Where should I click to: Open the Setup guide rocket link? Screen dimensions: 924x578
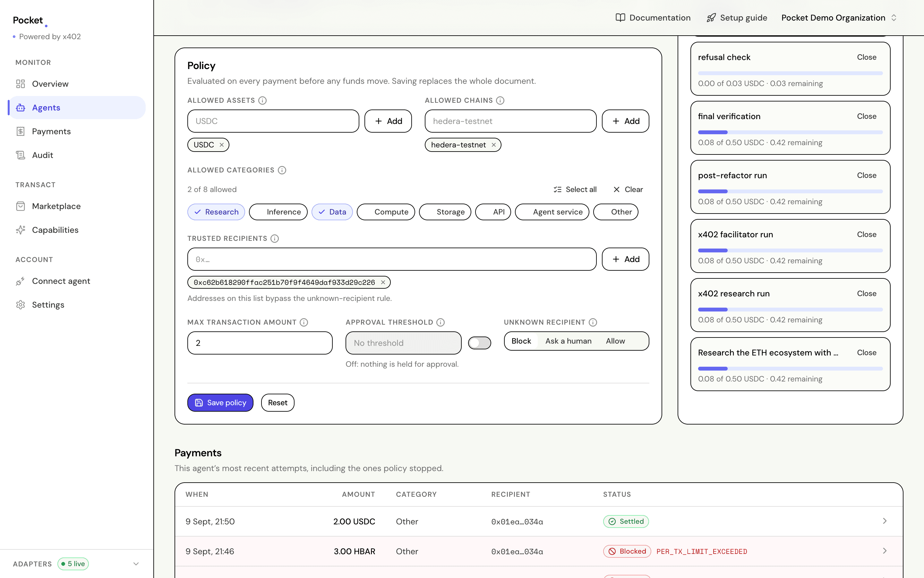point(737,18)
